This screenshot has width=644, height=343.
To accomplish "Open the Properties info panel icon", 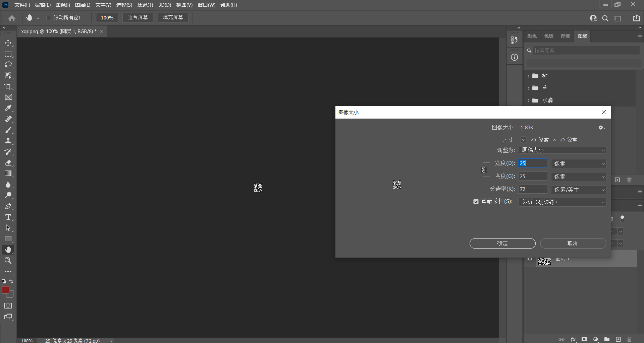I will [514, 57].
